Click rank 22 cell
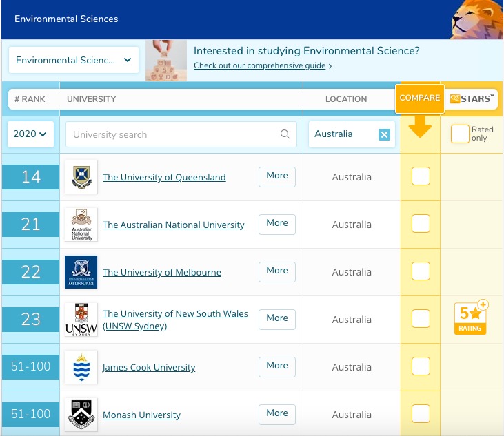 click(x=30, y=272)
